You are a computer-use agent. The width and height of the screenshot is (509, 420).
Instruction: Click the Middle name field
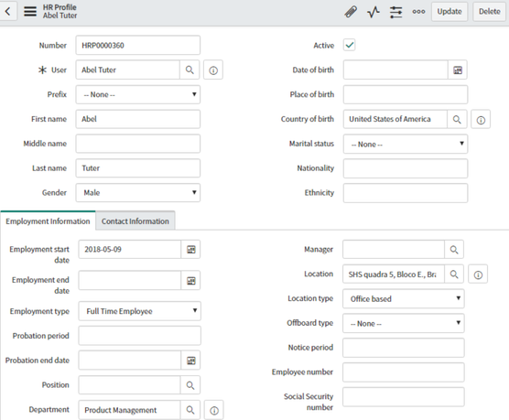coord(138,144)
